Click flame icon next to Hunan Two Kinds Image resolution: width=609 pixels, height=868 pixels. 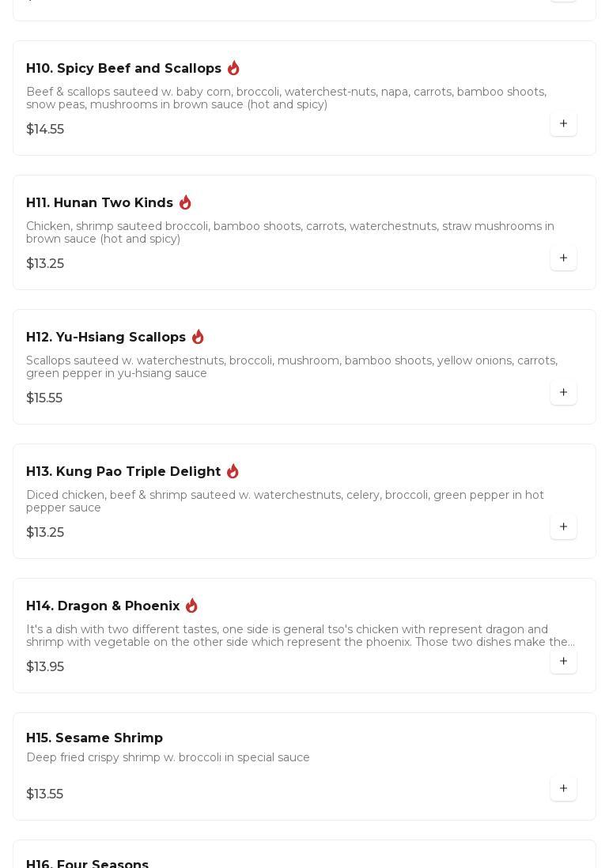tap(185, 202)
